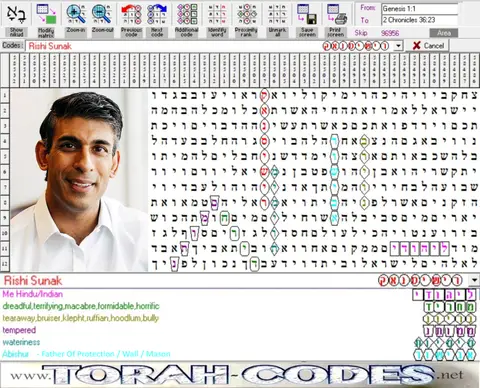Viewport: 480px width, 388px height.
Task: Click the Modify matrix label button
Action: point(46,32)
